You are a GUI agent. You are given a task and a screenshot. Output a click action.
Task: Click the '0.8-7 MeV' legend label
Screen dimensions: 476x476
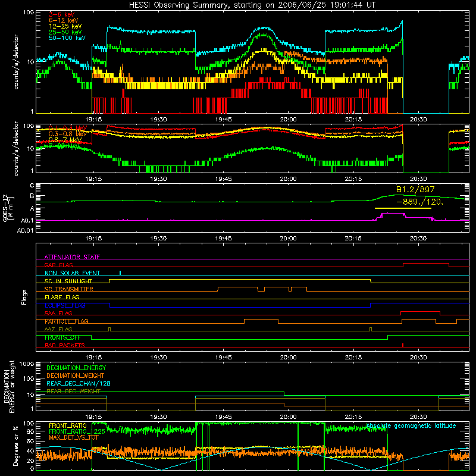[65, 140]
